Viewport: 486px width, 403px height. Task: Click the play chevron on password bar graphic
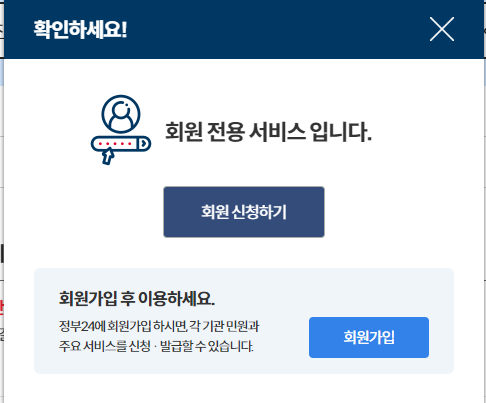(x=144, y=144)
